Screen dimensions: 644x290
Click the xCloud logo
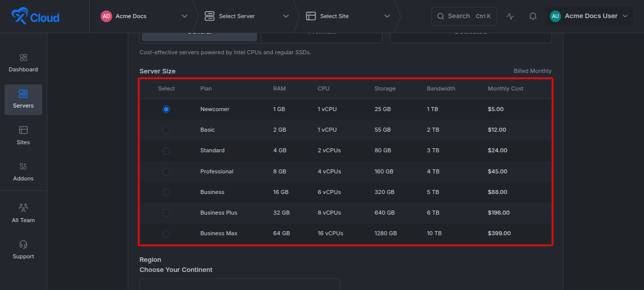click(35, 16)
